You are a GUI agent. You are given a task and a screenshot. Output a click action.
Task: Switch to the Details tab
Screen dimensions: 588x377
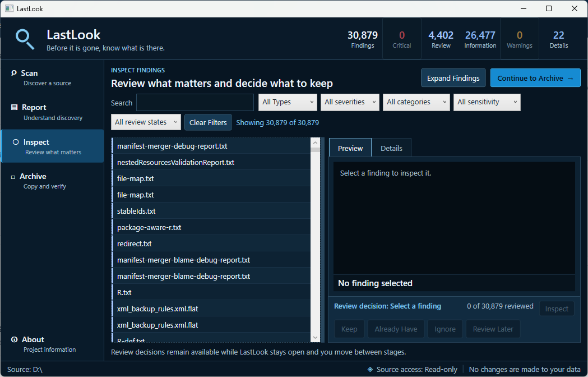pyautogui.click(x=391, y=148)
